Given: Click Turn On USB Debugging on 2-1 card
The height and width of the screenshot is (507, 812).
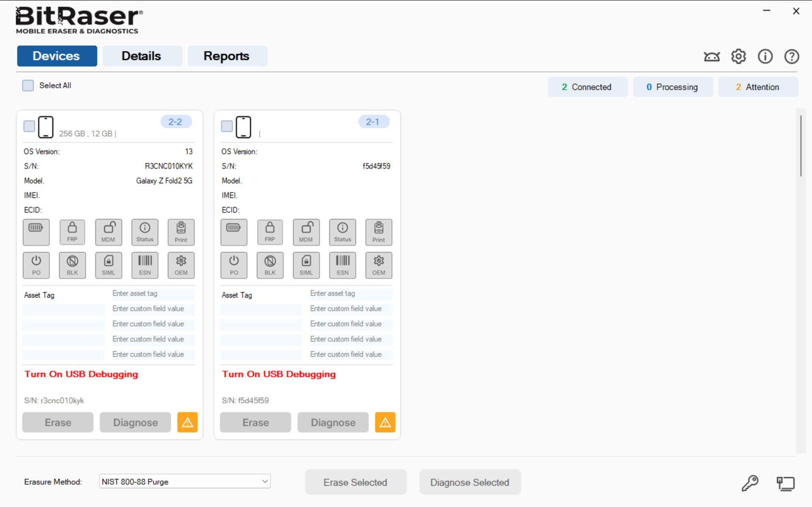Looking at the screenshot, I should click(x=279, y=374).
